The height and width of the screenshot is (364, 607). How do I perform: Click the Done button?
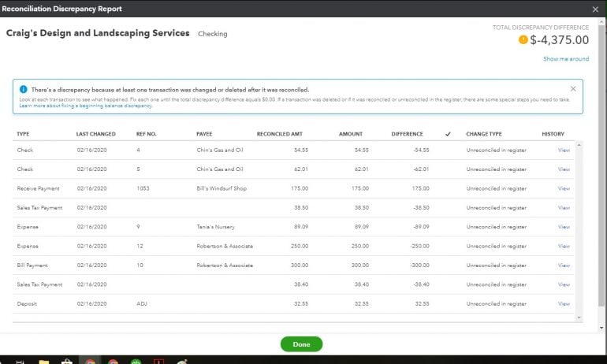click(301, 344)
